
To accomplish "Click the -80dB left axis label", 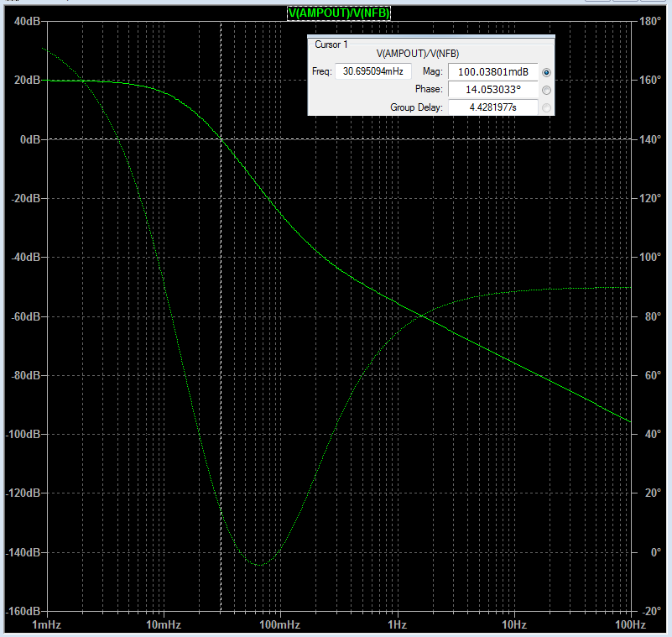I will (25, 375).
